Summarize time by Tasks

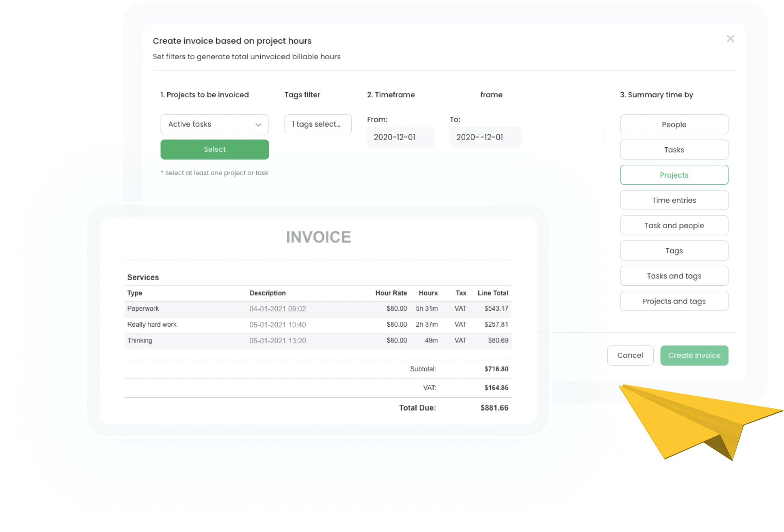[674, 149]
